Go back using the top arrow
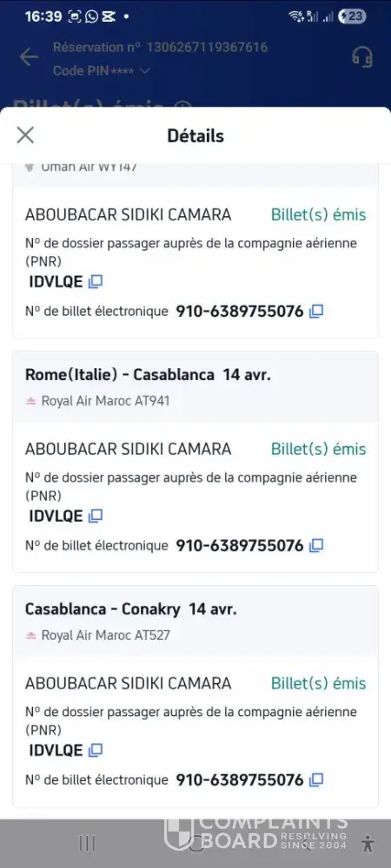391x868 pixels. (x=29, y=56)
